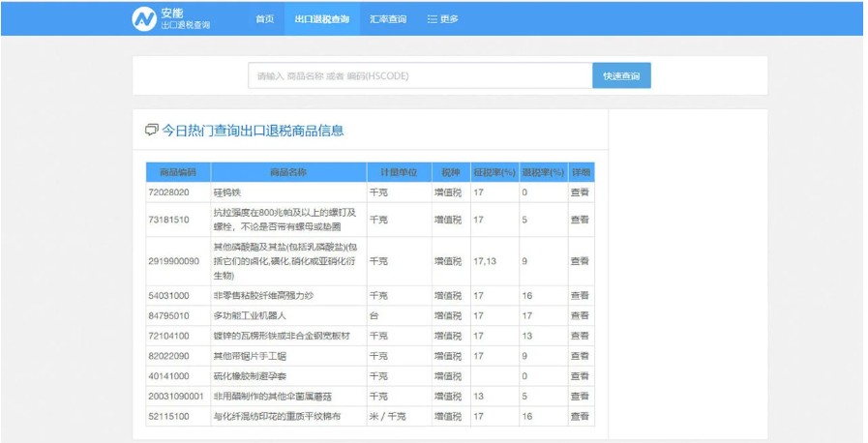868x443 pixels.
Task: Select product code 84795010
Action: (x=168, y=315)
